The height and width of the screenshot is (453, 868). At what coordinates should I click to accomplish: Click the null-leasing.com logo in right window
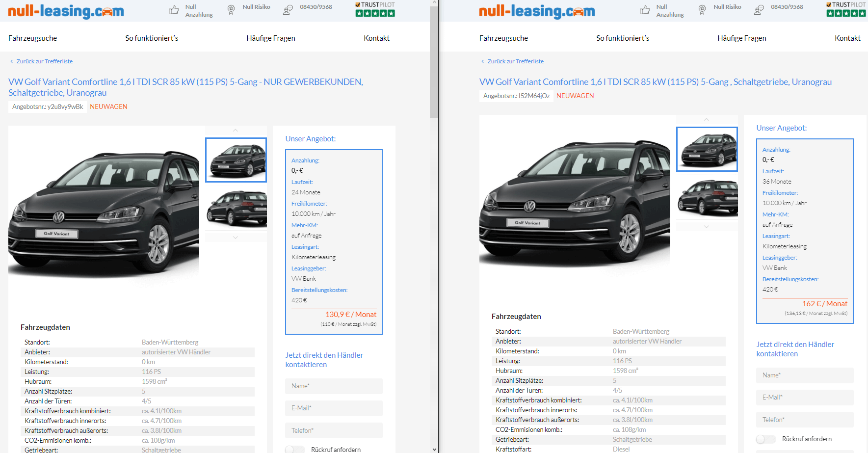coord(537,11)
